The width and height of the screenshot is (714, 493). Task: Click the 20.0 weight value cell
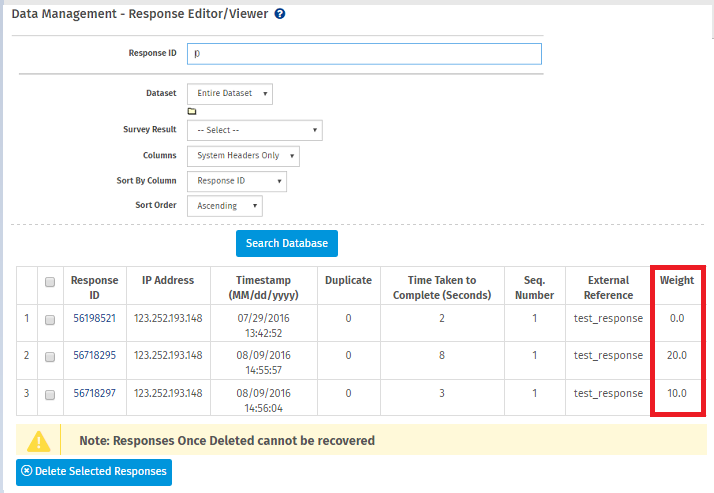click(677, 356)
